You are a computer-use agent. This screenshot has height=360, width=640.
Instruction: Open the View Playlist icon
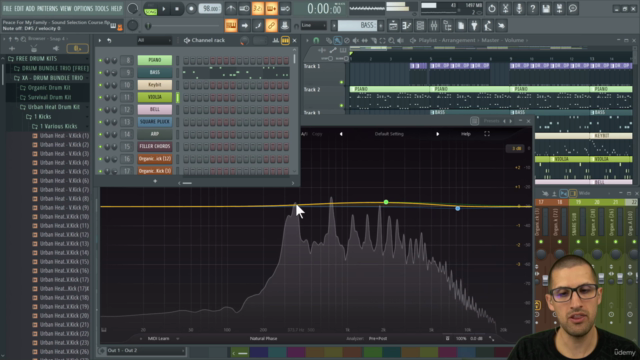tap(393, 26)
